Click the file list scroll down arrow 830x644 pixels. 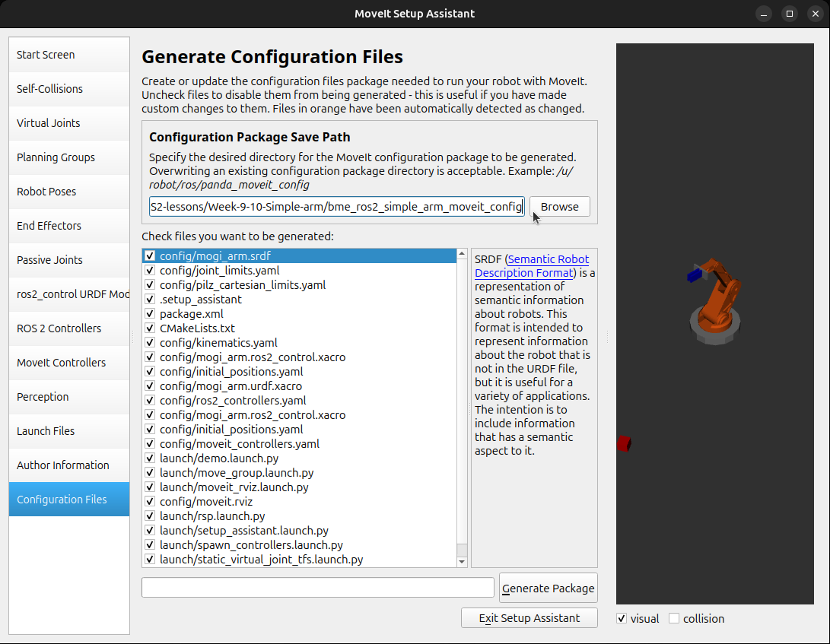point(462,562)
